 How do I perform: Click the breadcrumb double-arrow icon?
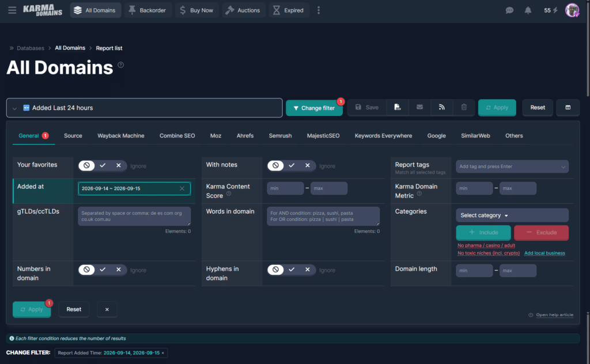pos(12,48)
